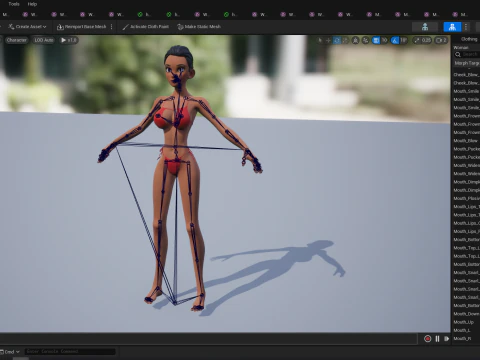Toggle scale snap 0.25 control
Screen dimensions: 480x360
pos(422,40)
